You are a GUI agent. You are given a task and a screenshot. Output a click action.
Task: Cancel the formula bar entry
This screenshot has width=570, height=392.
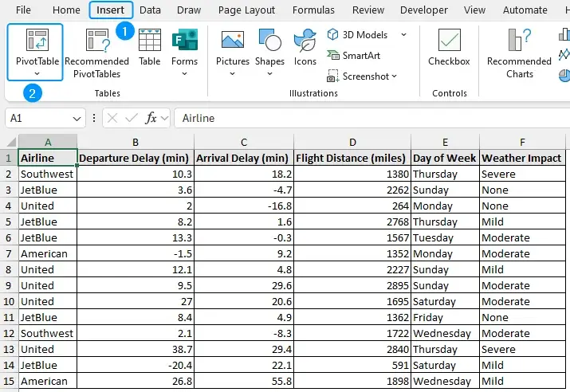click(x=112, y=118)
